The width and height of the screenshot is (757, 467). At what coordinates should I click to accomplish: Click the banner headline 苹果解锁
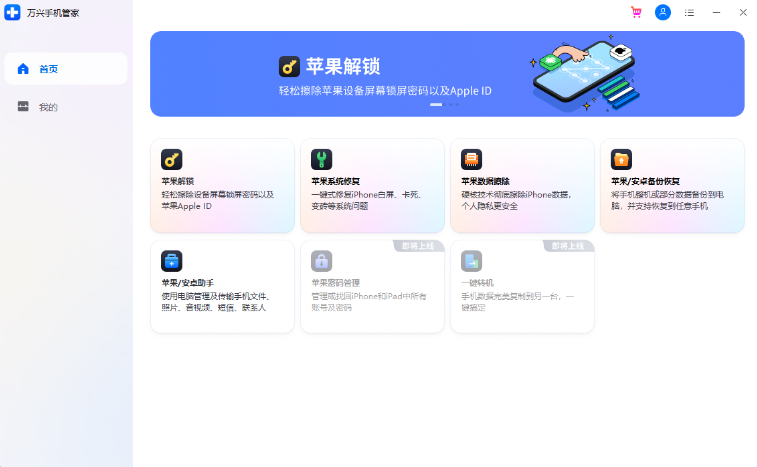tap(343, 67)
